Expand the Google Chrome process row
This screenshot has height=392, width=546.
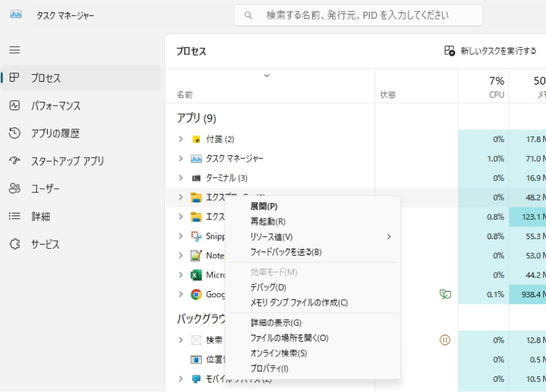pos(180,295)
